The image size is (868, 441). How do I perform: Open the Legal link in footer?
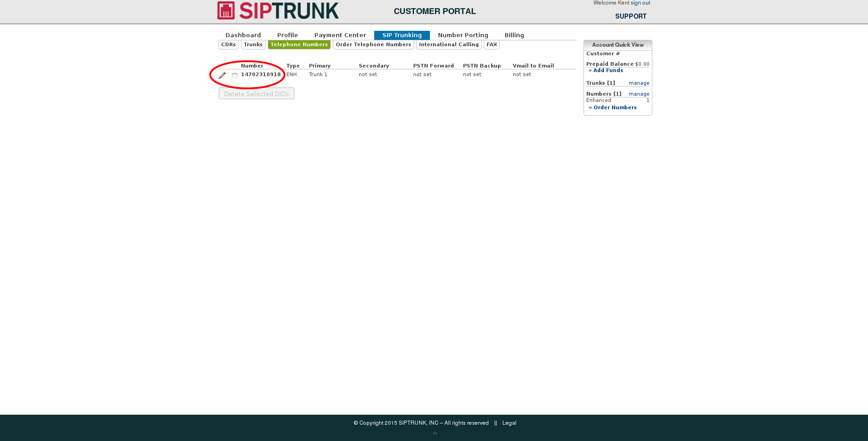click(x=509, y=423)
